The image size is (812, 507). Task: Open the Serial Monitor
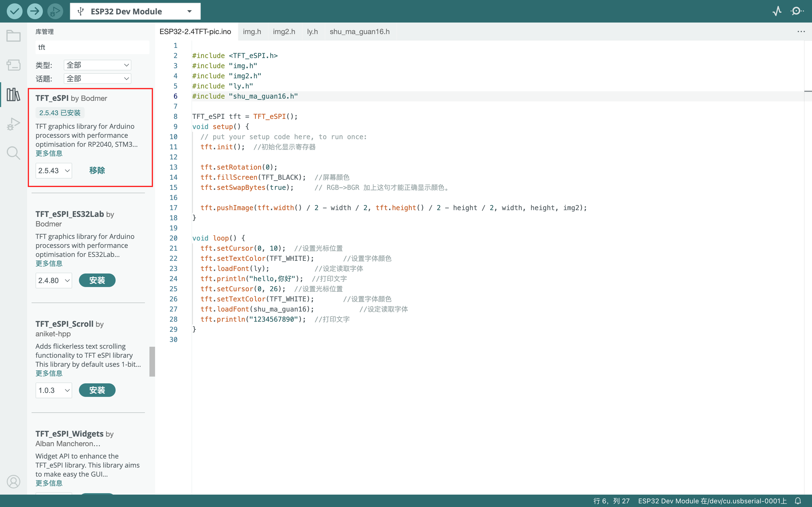796,11
